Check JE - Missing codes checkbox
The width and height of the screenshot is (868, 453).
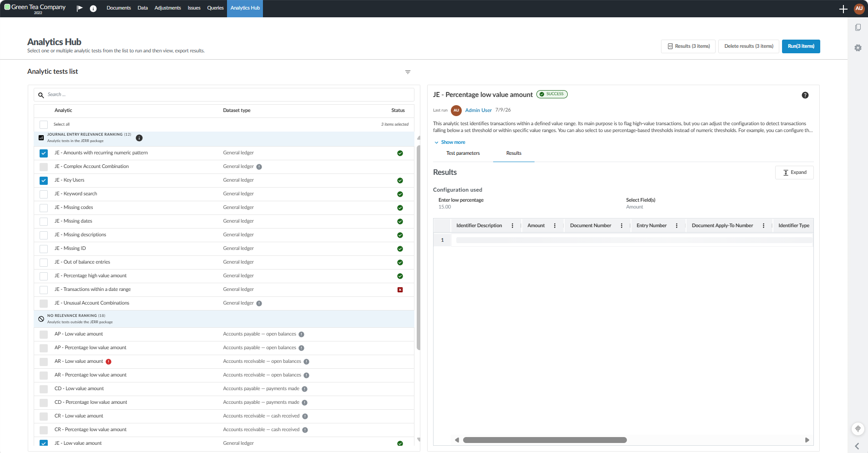point(44,208)
